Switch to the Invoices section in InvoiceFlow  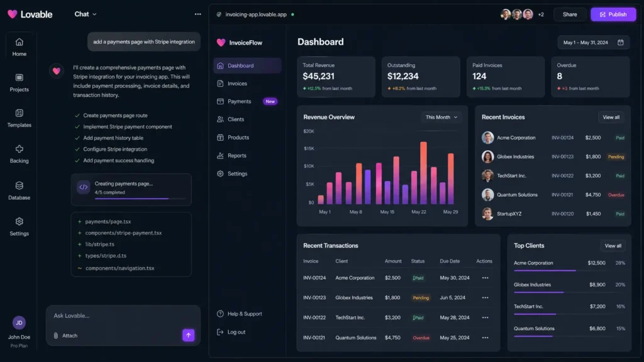238,83
